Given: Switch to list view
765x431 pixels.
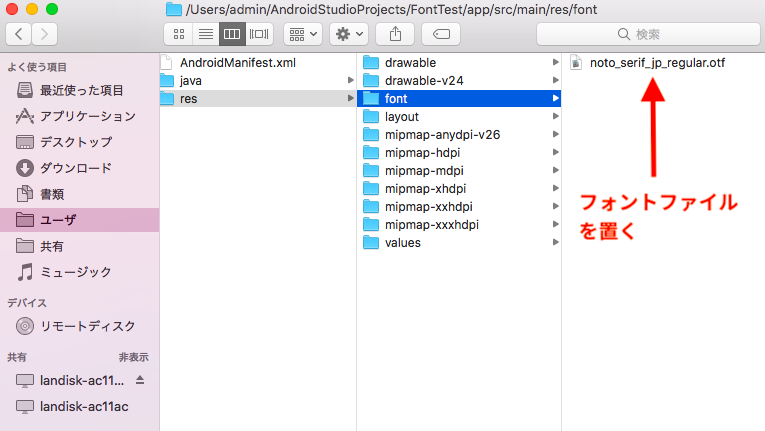Looking at the screenshot, I should [205, 34].
